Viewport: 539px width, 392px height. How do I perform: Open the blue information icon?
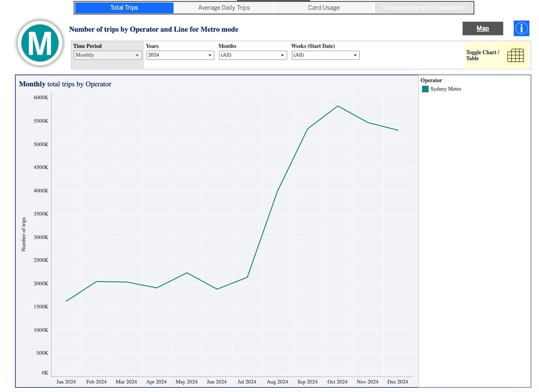click(521, 28)
